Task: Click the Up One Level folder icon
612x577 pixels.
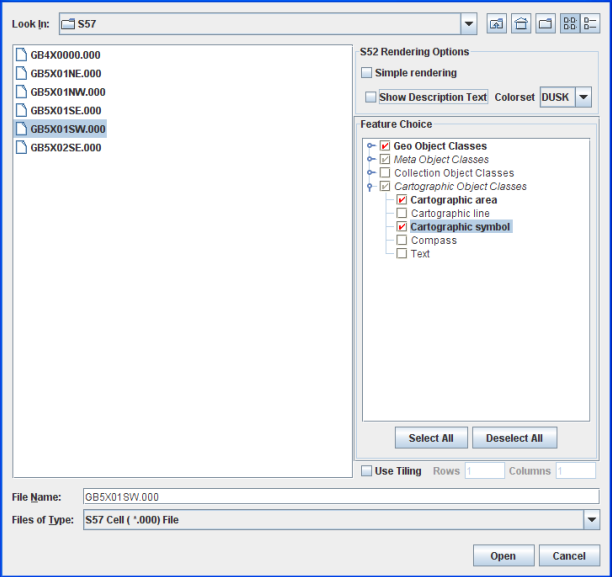Action: 496,24
